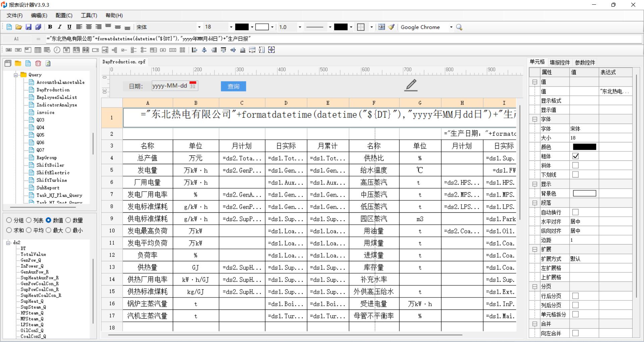644x342 pixels.
Task: Click the Save (floppy disk) icon
Action: coord(29,27)
